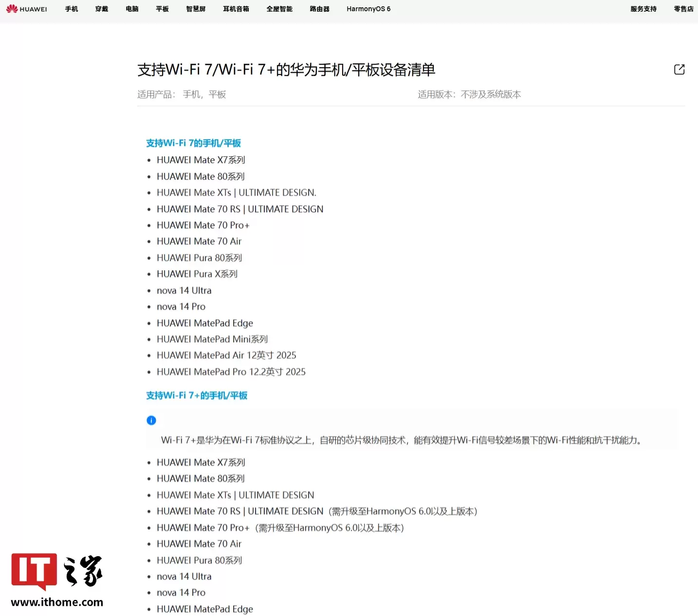This screenshot has width=698, height=616.
Task: Select the 手机 navigation item
Action: click(71, 9)
